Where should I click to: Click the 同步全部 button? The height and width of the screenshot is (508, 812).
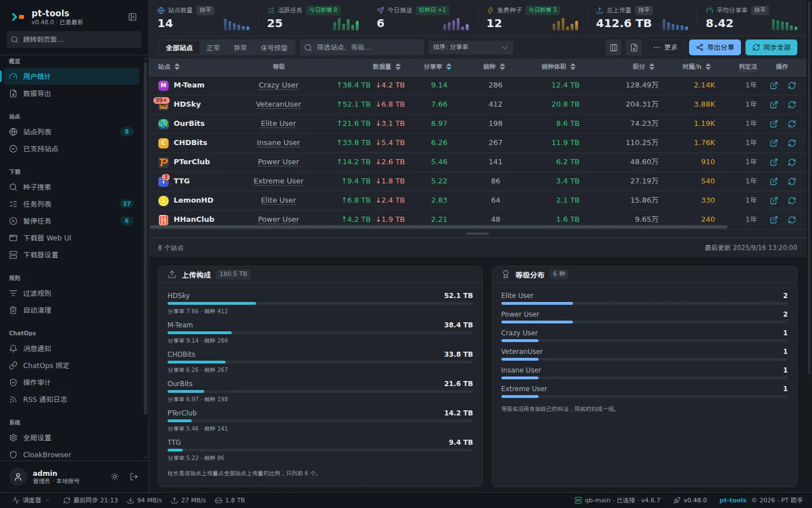click(x=771, y=47)
